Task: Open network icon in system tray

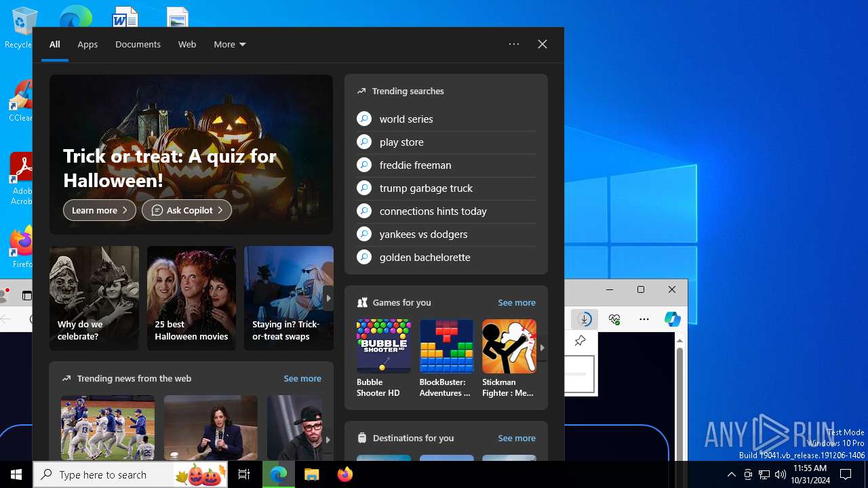Action: tap(764, 474)
